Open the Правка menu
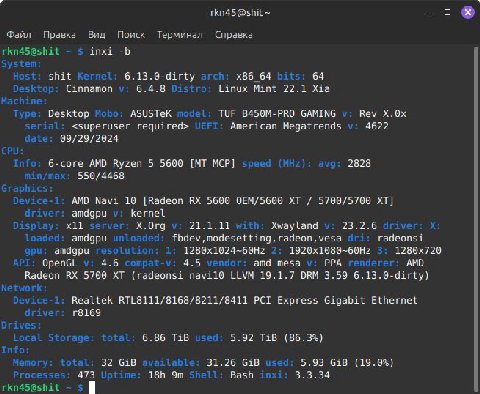 coord(59,35)
